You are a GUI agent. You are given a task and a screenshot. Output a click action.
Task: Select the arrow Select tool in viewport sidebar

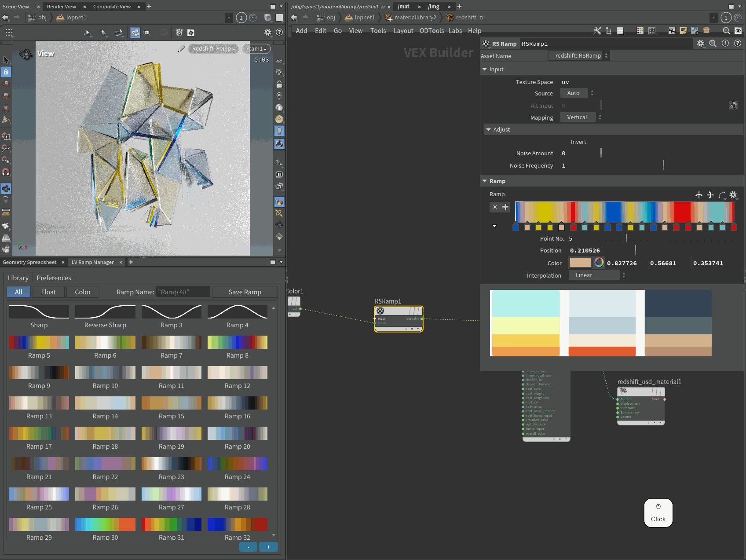[6, 60]
